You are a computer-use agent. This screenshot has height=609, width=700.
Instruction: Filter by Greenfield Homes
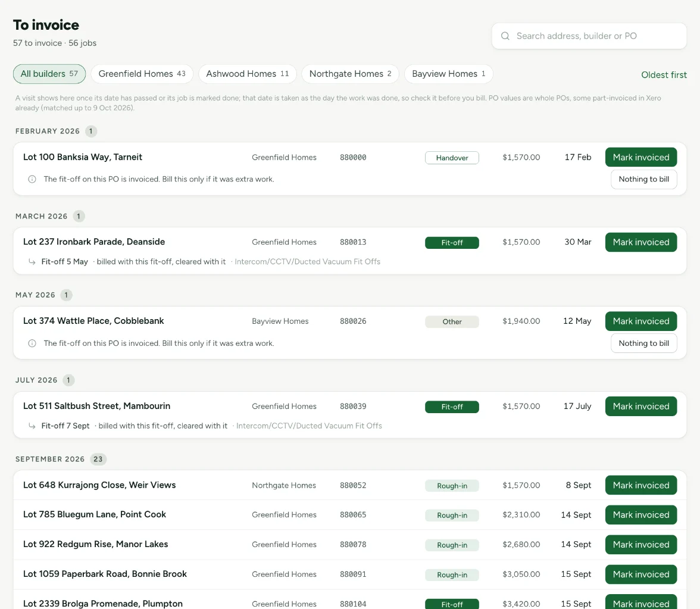pos(142,74)
